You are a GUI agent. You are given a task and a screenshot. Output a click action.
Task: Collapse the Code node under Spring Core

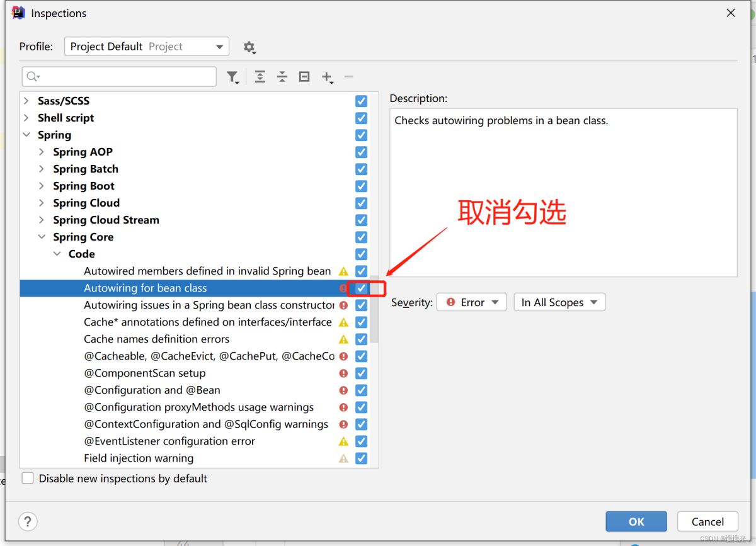click(57, 254)
